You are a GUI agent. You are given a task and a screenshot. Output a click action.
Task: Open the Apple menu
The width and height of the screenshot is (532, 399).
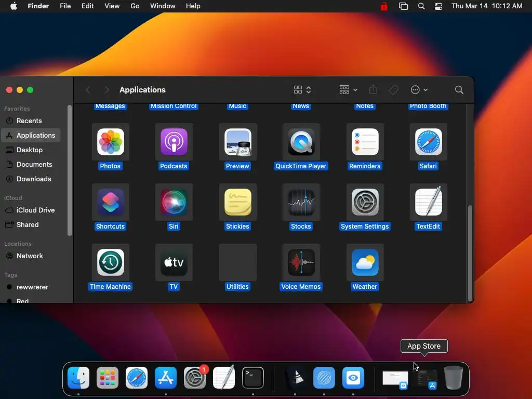(x=14, y=6)
